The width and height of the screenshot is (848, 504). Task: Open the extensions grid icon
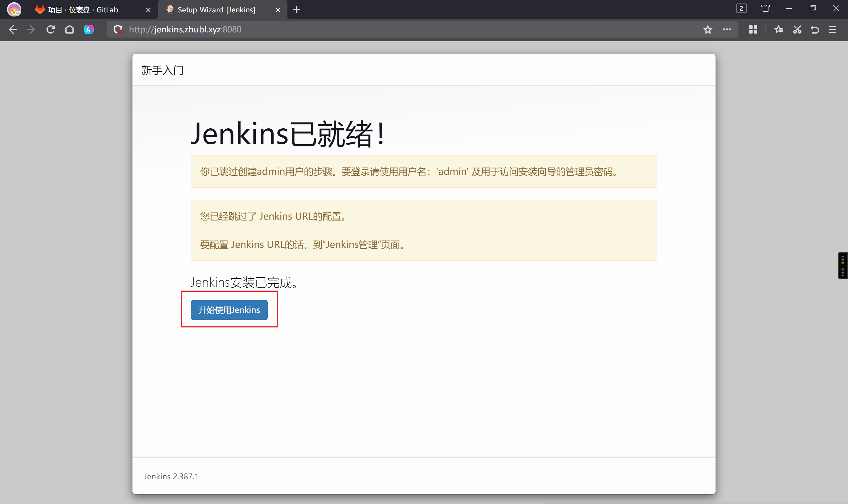pyautogui.click(x=753, y=29)
